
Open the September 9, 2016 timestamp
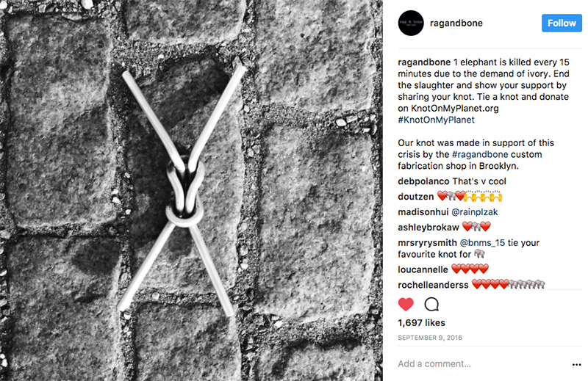[430, 338]
